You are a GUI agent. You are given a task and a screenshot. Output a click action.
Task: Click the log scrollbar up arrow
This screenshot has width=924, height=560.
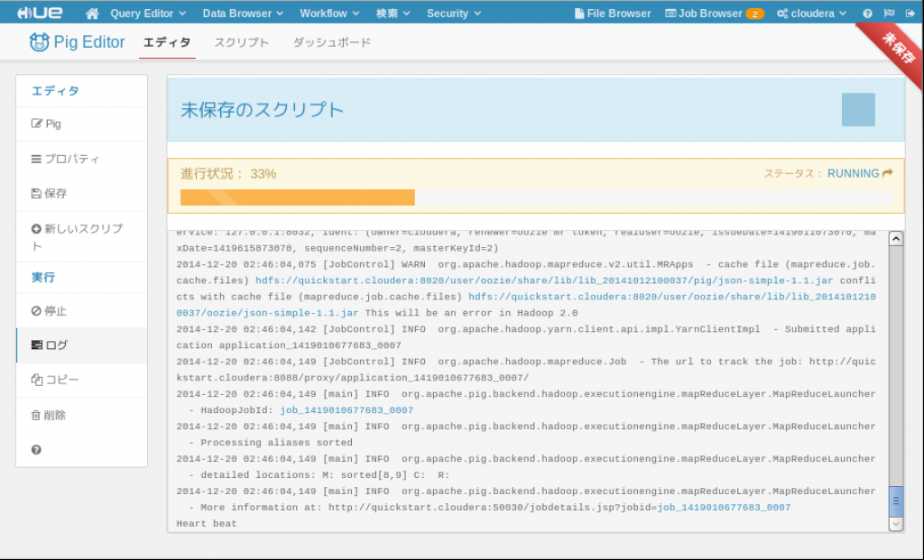[896, 238]
